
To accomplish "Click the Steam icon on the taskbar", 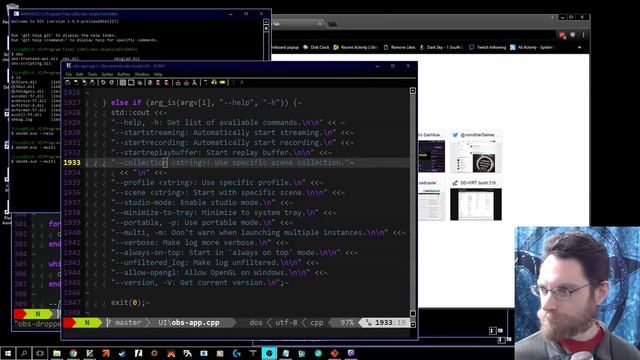I will (x=122, y=353).
